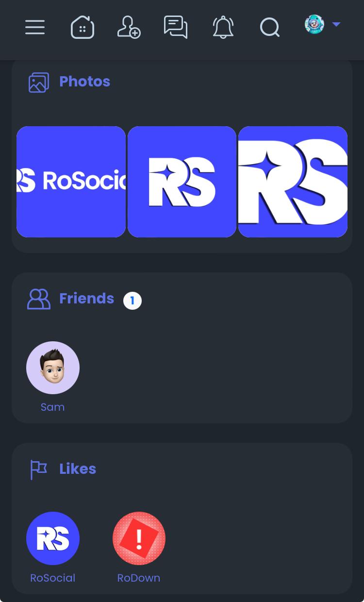Click the friends count badge

tap(132, 301)
